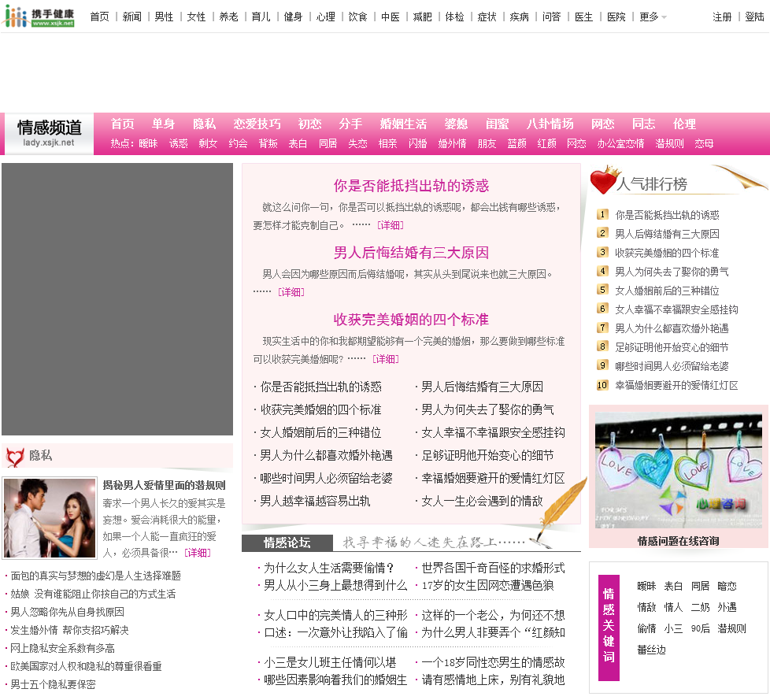Open 减肥 in top navigation

click(422, 17)
